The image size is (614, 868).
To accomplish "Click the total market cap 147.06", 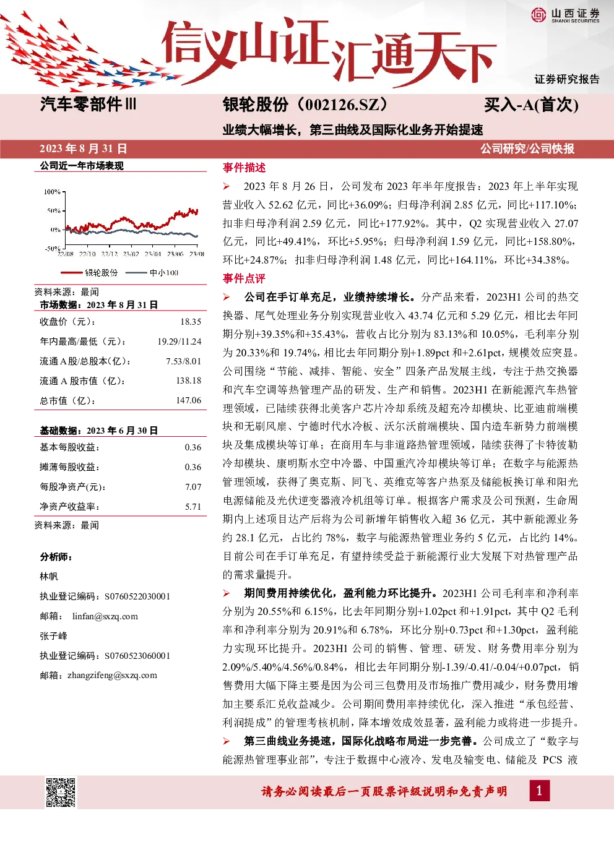I will click(189, 400).
